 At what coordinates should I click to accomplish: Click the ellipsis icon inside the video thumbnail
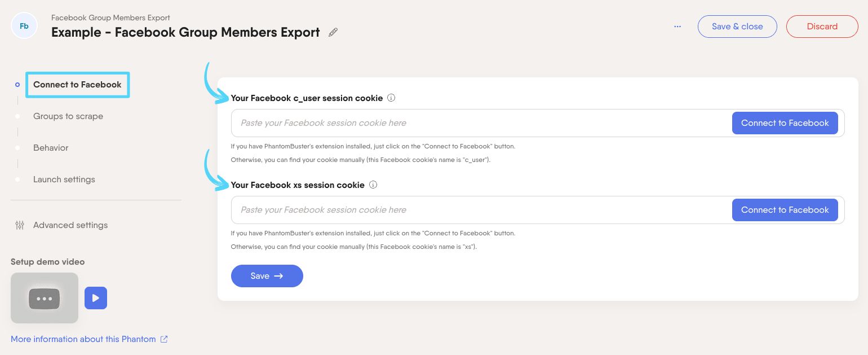point(45,298)
